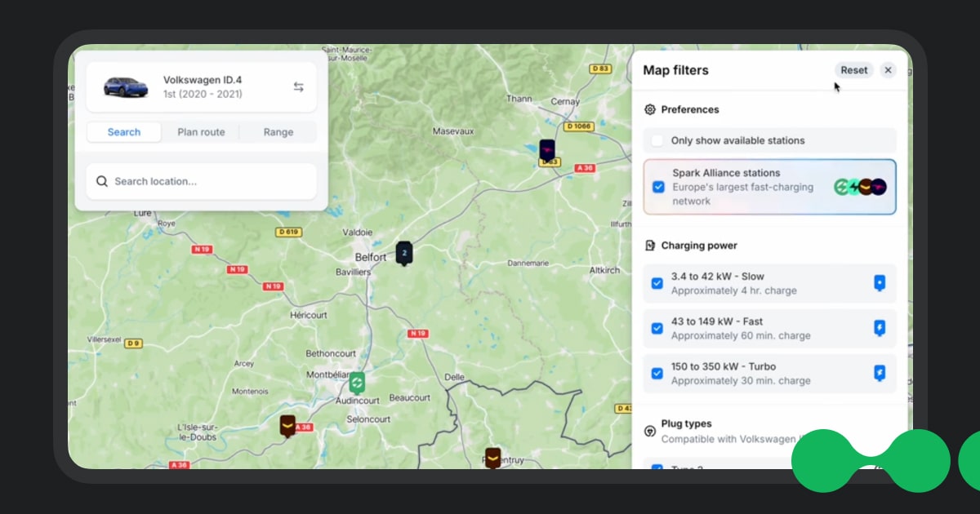
Task: Disable 43 to 149 kW Fast checkbox
Action: (x=657, y=328)
